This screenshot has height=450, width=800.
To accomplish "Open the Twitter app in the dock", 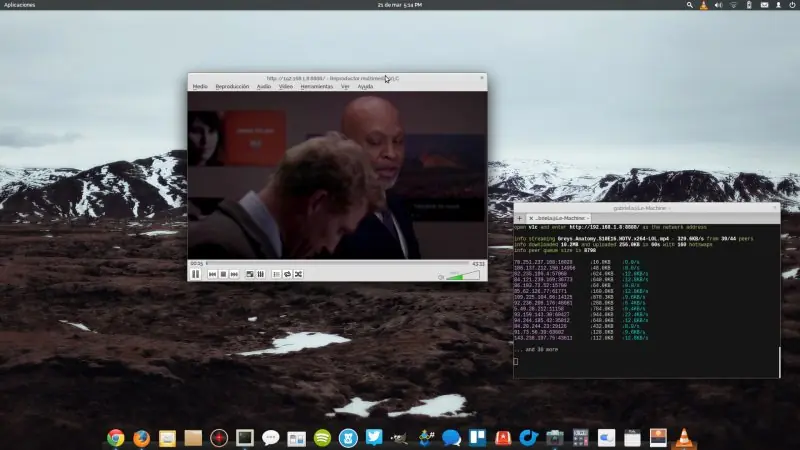I will point(374,437).
